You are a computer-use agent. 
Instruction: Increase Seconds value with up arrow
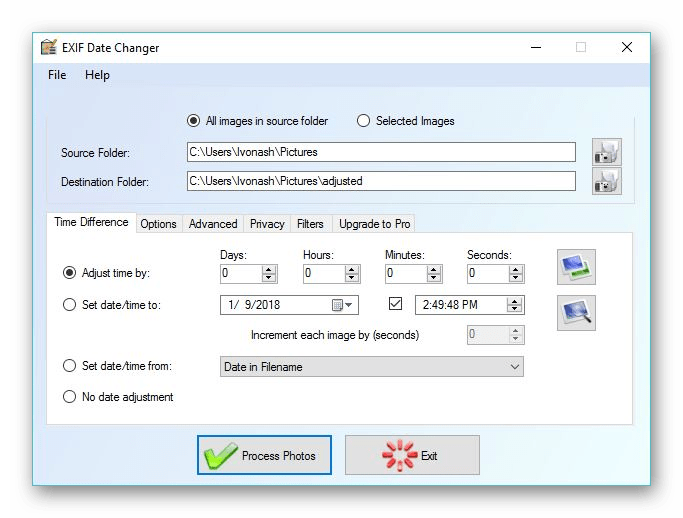coord(516,270)
